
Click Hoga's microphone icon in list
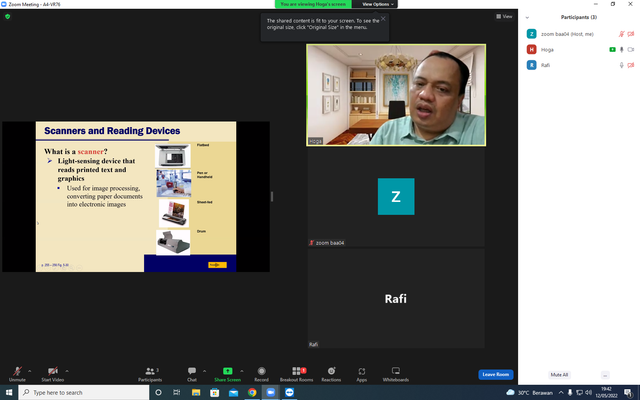coord(621,49)
